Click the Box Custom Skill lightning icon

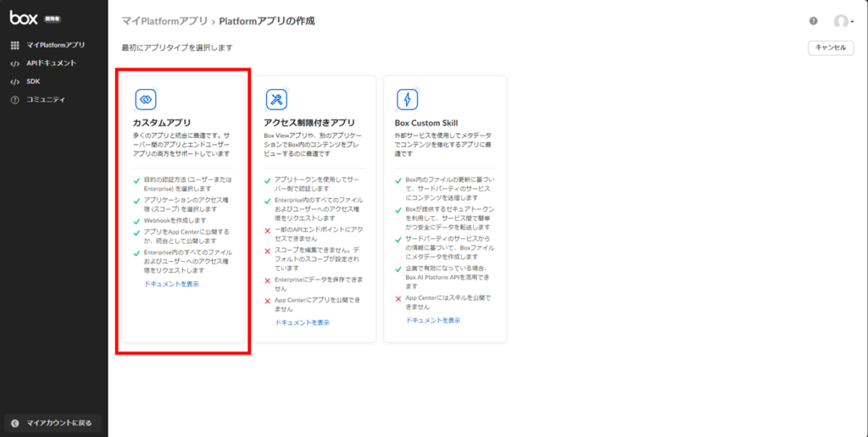coord(407,100)
